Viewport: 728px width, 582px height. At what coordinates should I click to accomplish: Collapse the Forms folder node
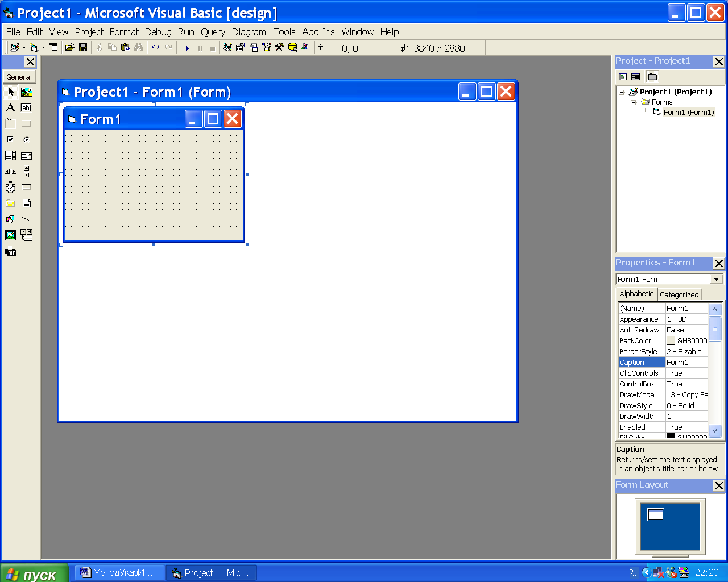click(x=633, y=102)
